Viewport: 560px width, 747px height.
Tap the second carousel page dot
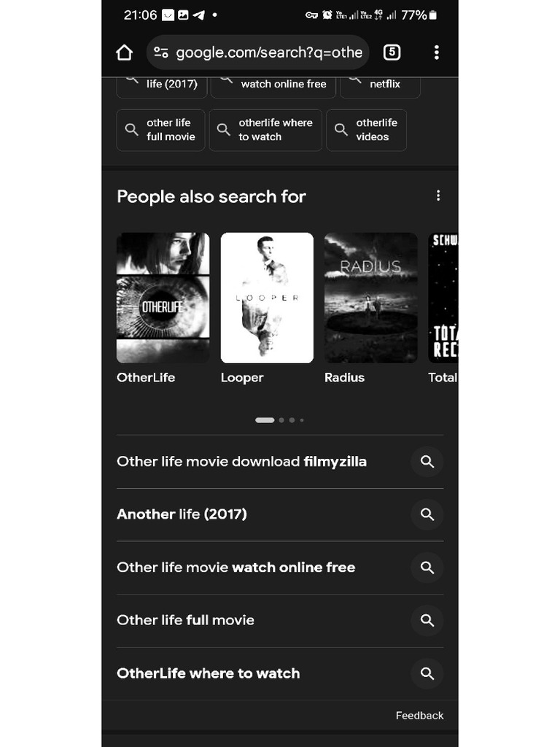[281, 420]
